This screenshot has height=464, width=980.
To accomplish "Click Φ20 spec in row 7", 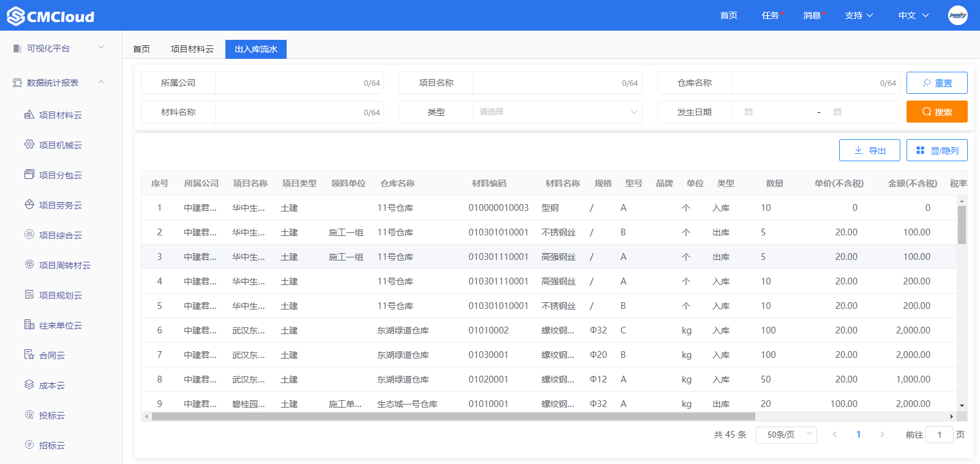I will [x=598, y=355].
